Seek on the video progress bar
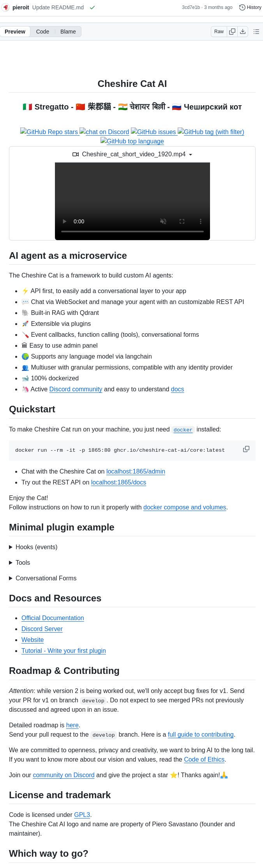The height and width of the screenshot is (868, 263). (x=132, y=232)
